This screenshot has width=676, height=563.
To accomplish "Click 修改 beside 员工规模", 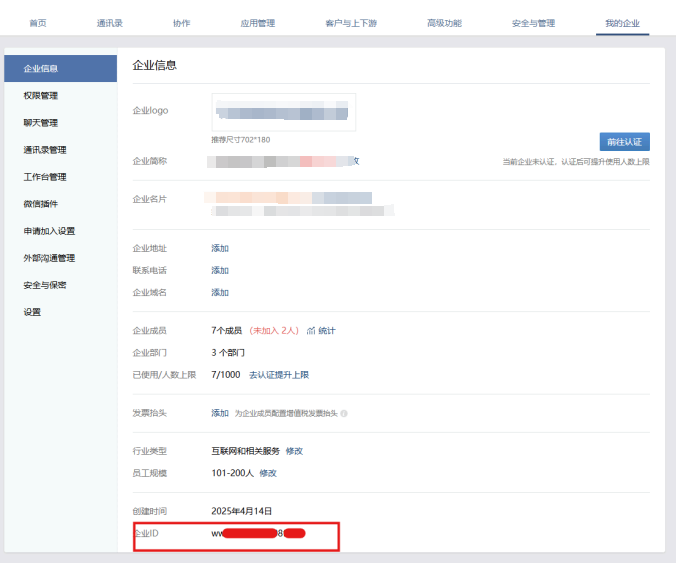I will (268, 473).
